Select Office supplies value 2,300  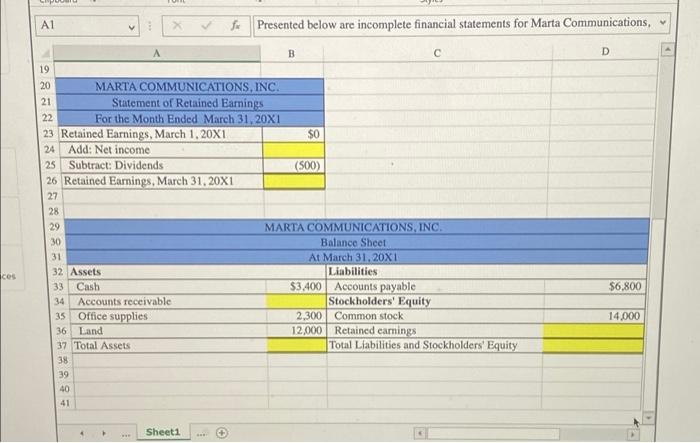296,316
